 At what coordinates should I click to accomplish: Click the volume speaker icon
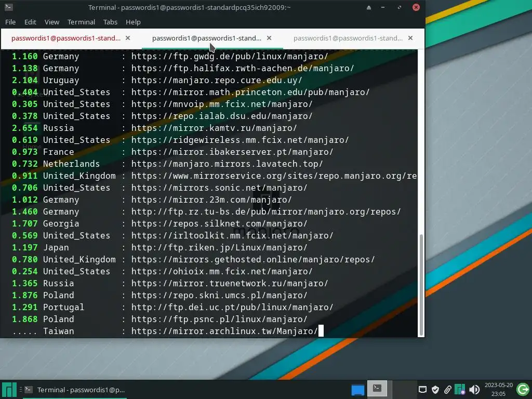tap(474, 390)
